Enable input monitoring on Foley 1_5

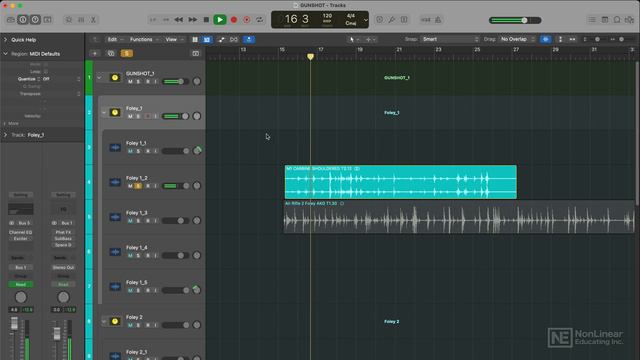(155, 291)
